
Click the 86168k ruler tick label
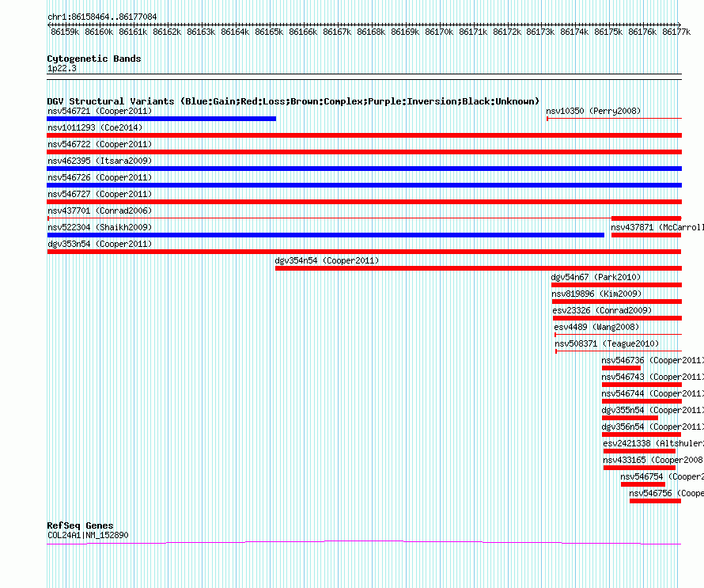point(371,32)
